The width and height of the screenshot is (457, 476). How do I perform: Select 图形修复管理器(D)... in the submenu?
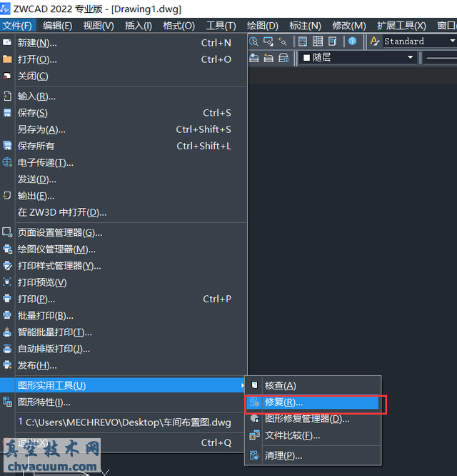click(313, 419)
